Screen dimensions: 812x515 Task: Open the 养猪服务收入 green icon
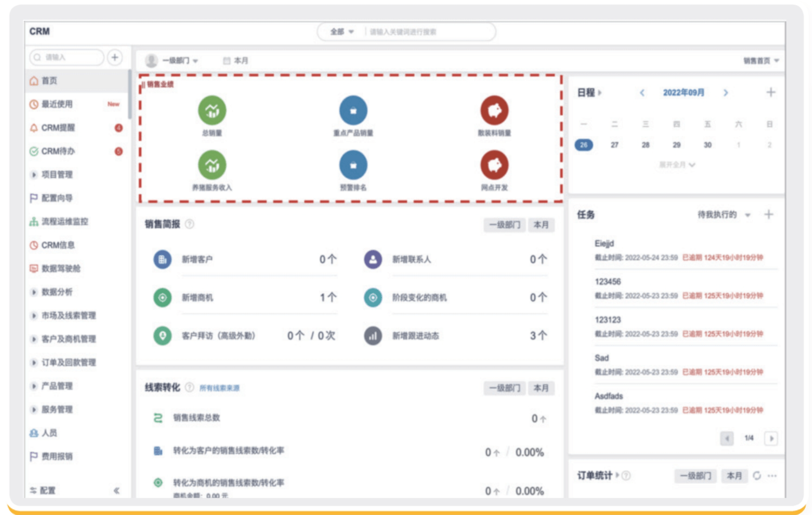pos(212,165)
